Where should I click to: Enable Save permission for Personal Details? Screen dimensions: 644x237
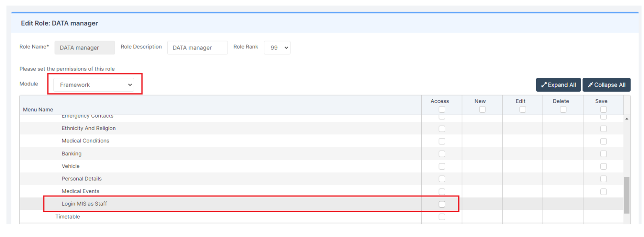603,179
